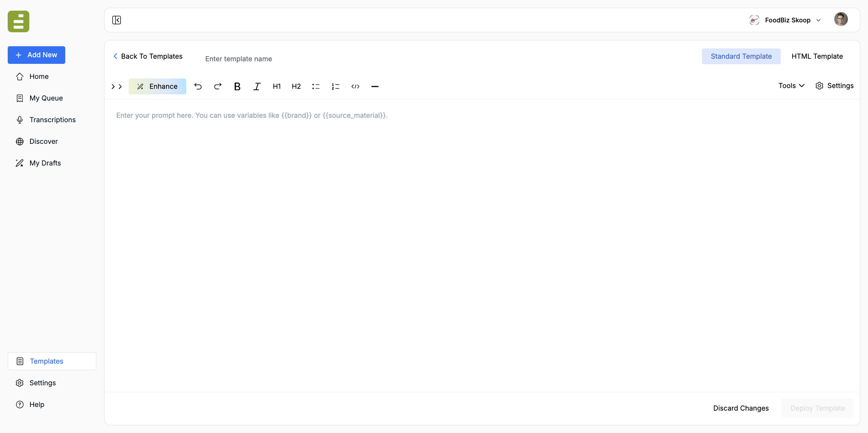Open the Tools dropdown
Viewport: 868px width, 433px height.
[x=791, y=85]
